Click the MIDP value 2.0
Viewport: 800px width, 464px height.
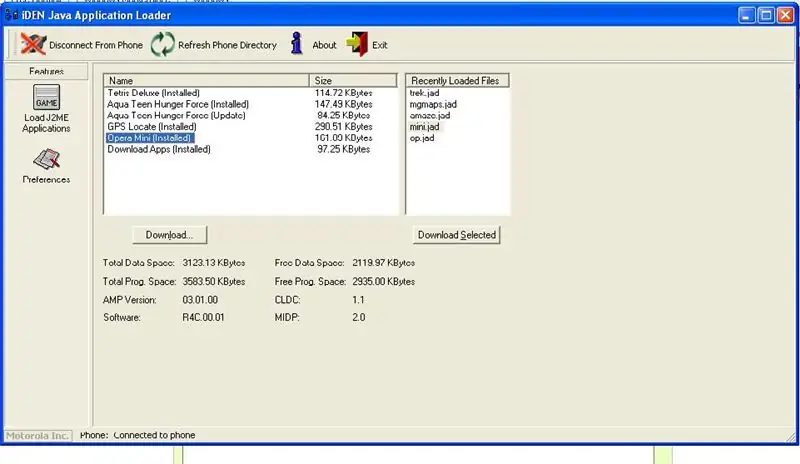click(x=358, y=317)
